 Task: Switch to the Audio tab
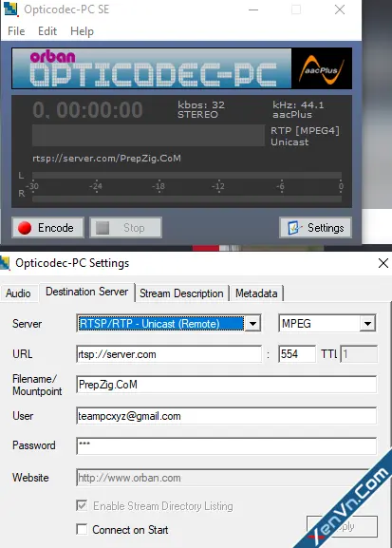18,293
